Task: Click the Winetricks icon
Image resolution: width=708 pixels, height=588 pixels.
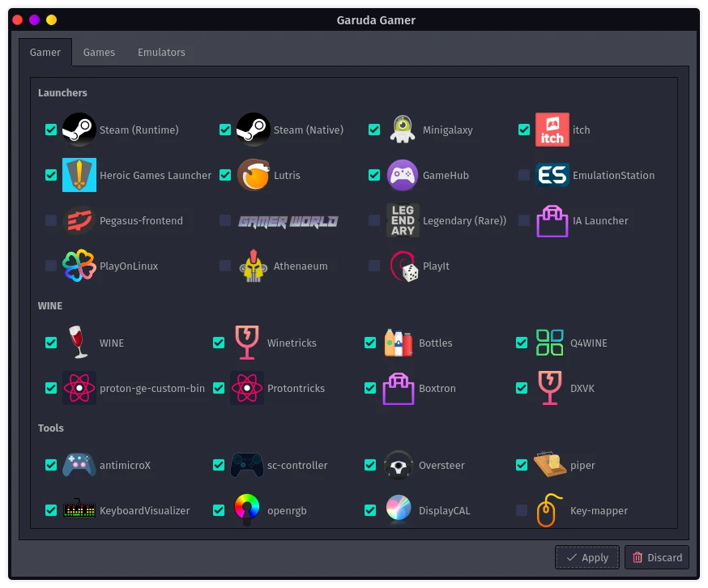Action: (246, 343)
